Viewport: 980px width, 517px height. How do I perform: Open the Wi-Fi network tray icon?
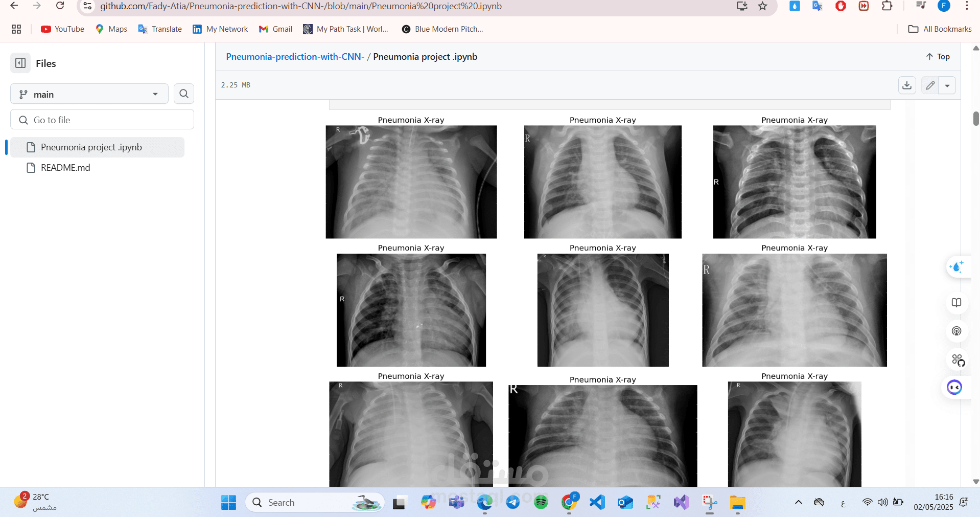pyautogui.click(x=867, y=502)
